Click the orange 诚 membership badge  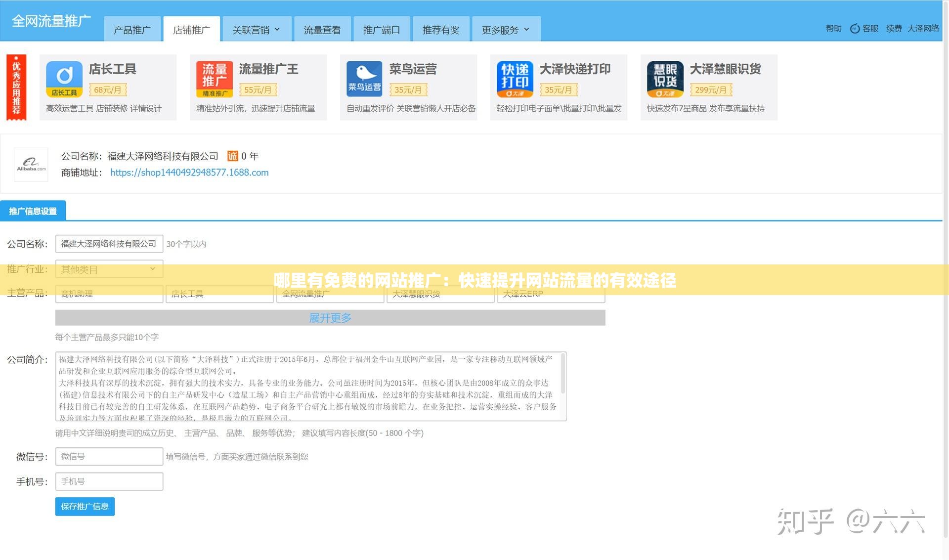point(233,156)
